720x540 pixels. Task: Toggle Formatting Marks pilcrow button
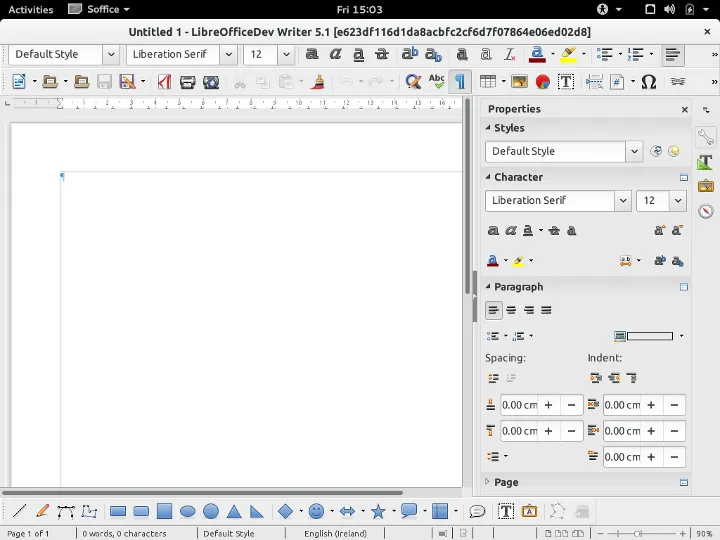pos(460,82)
